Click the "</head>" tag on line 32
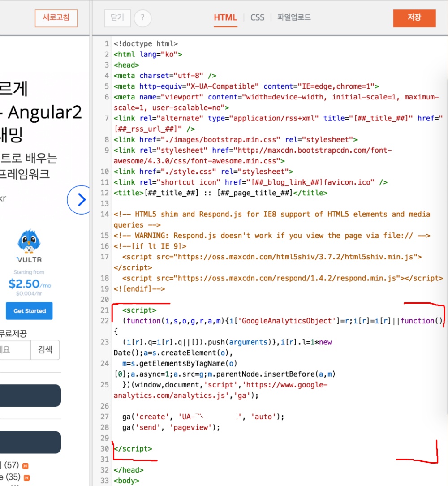 point(129,470)
